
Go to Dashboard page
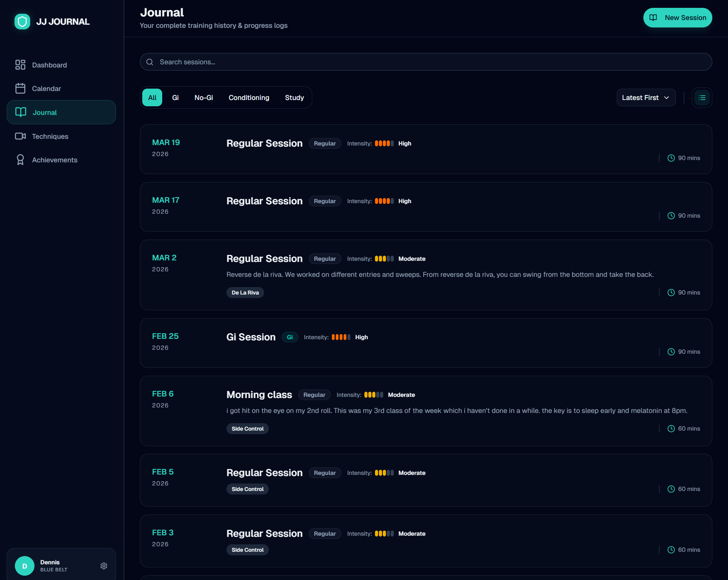tap(61, 65)
